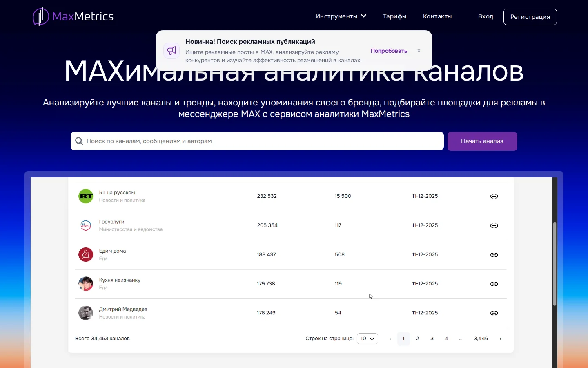588x368 pixels.
Task: Click the RT на русском channel avatar
Action: click(x=86, y=196)
